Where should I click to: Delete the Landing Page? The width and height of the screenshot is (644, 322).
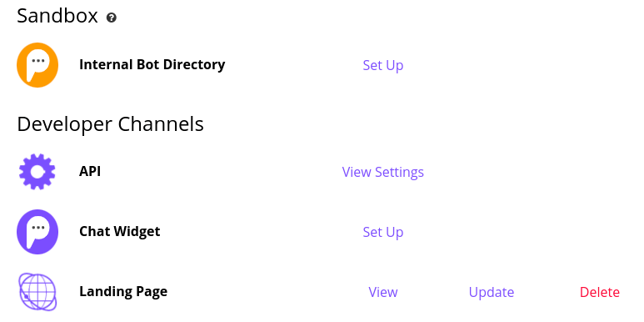[600, 293]
